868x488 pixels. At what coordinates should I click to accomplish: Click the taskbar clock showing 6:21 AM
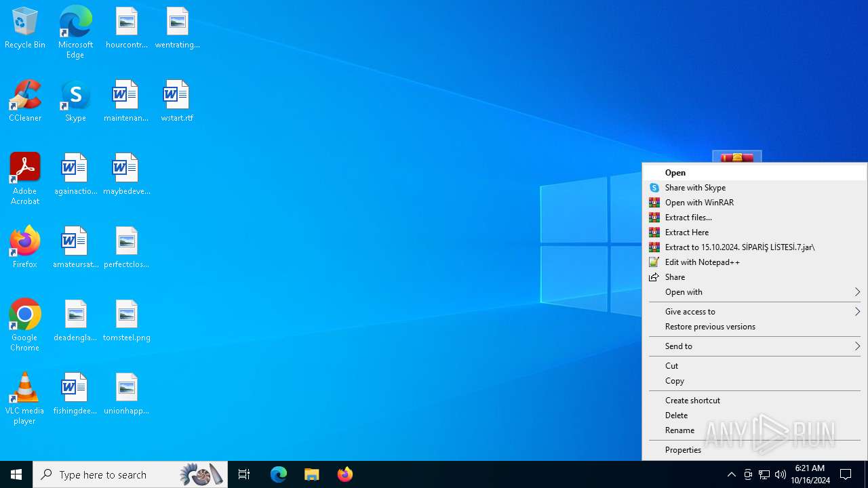tap(810, 474)
